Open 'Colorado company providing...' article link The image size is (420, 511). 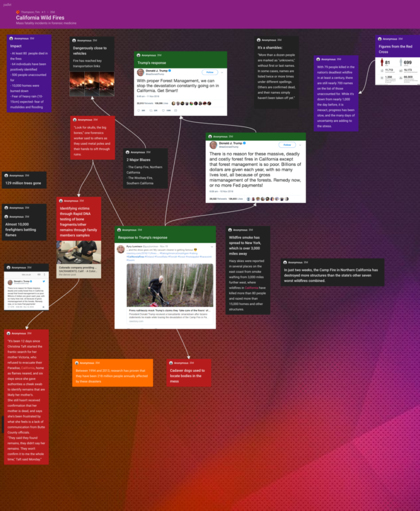click(x=77, y=267)
